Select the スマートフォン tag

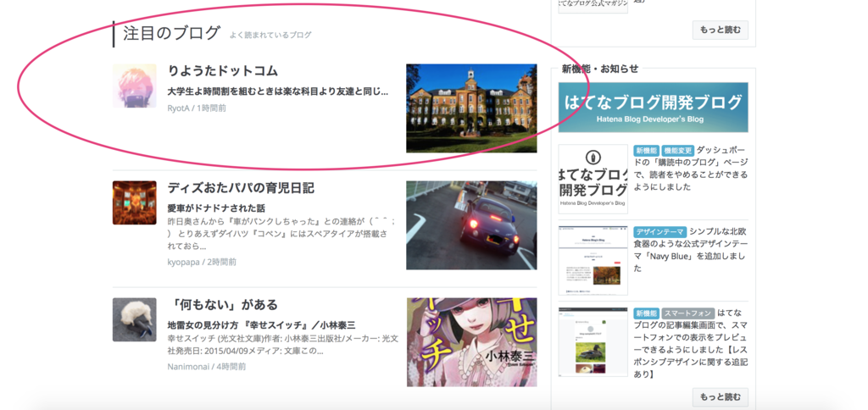coord(688,313)
